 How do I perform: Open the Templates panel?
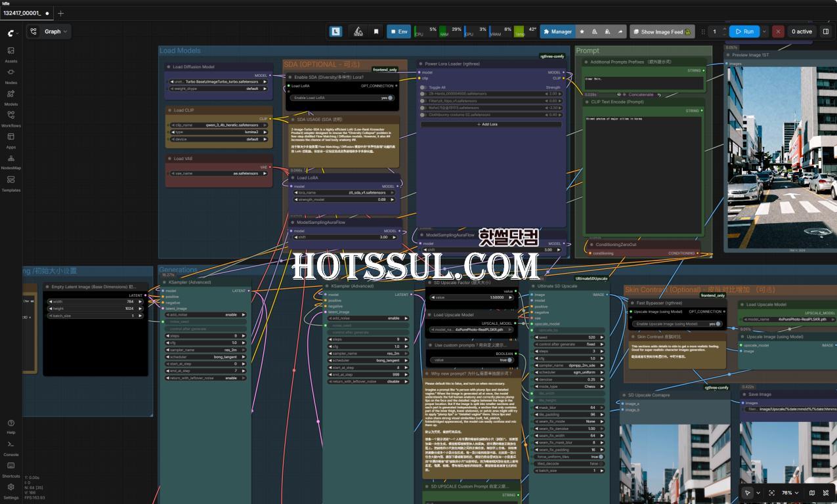tap(11, 182)
